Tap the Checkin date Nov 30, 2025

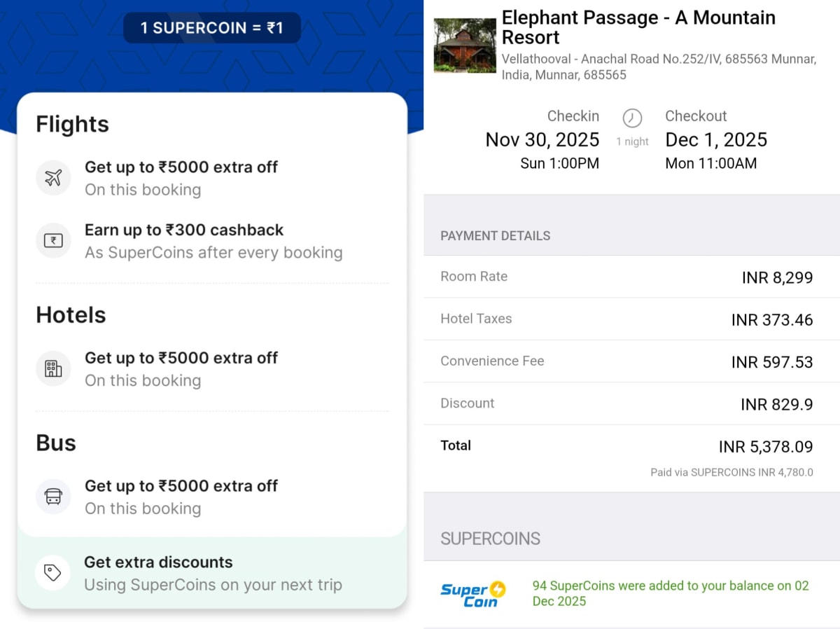[542, 140]
